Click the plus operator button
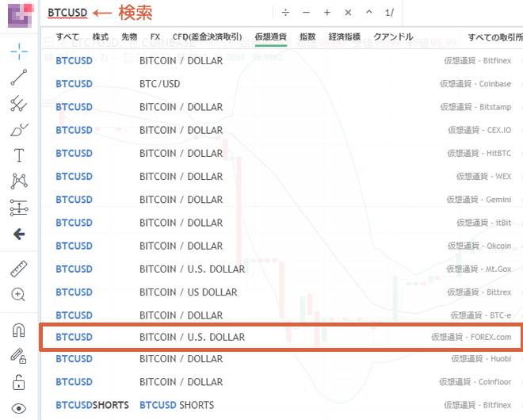The height and width of the screenshot is (420, 523). click(x=327, y=13)
